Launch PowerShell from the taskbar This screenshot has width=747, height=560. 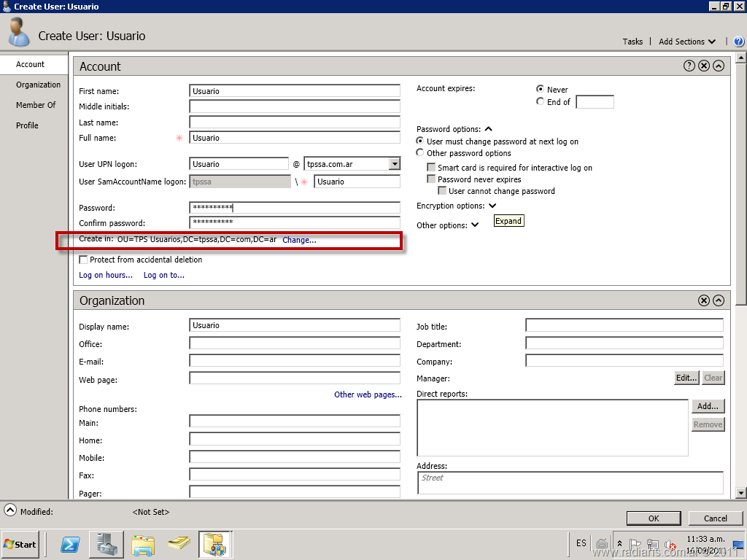coord(70,544)
